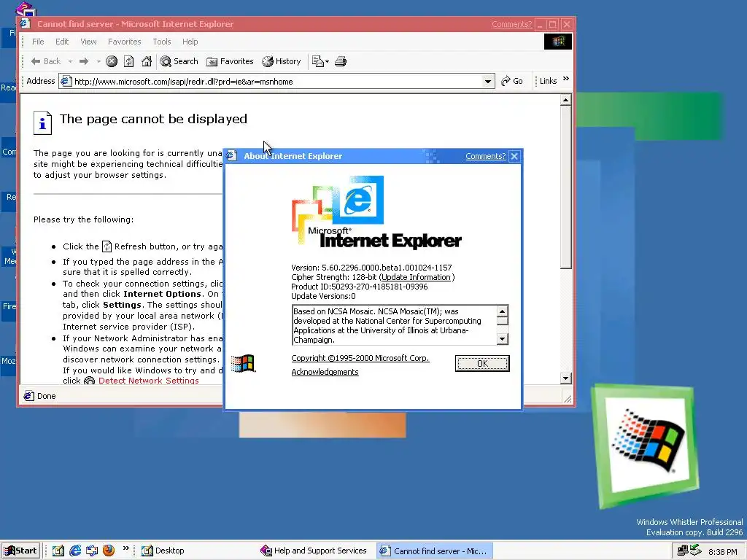Open the History pane from the toolbar

pyautogui.click(x=282, y=61)
